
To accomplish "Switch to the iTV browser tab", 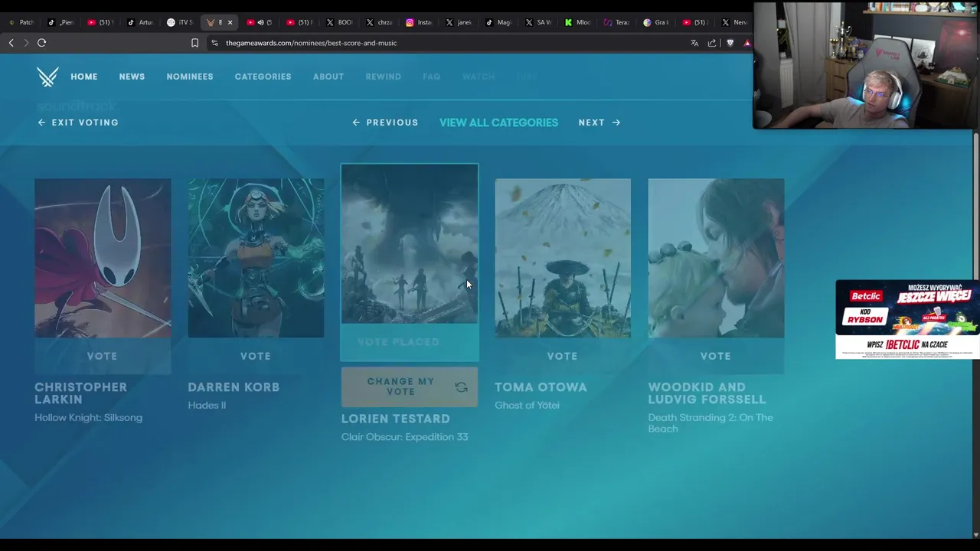I will (180, 22).
